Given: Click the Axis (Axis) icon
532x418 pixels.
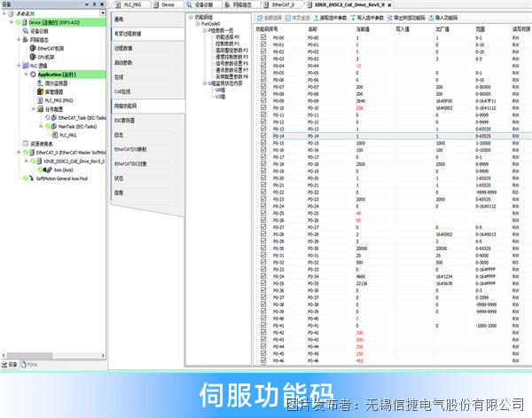Looking at the screenshot, I should [48, 170].
